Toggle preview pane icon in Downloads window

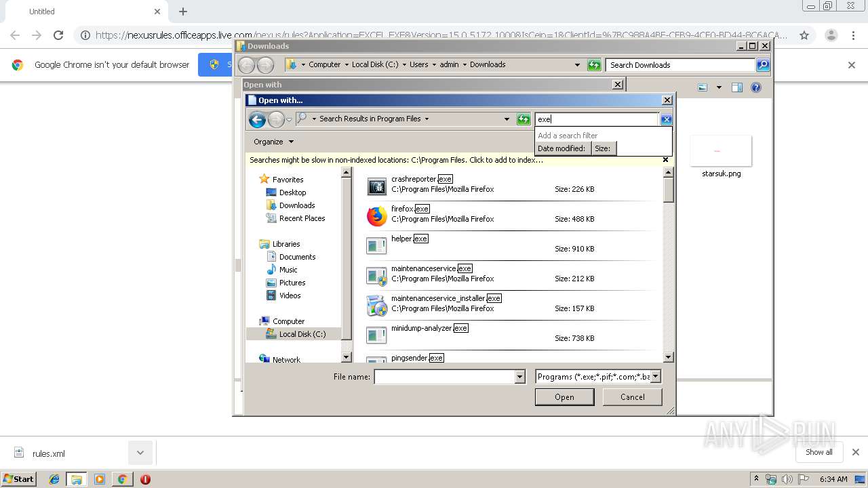pyautogui.click(x=737, y=87)
